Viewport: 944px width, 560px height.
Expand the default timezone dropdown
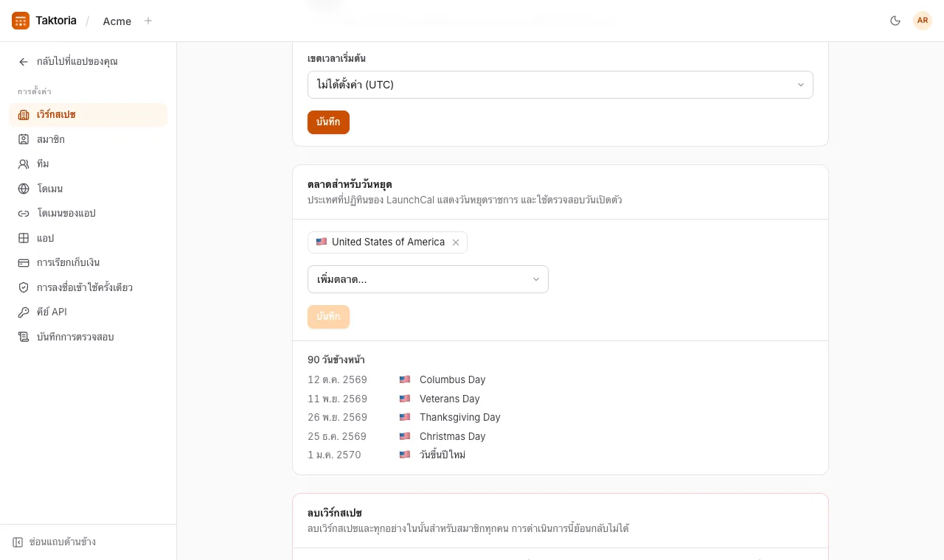click(560, 85)
